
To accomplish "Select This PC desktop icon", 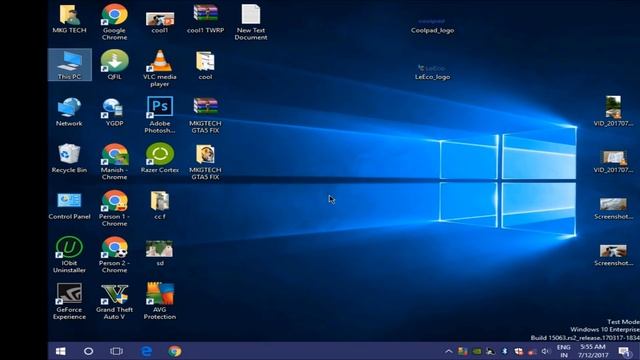I will tap(69, 65).
